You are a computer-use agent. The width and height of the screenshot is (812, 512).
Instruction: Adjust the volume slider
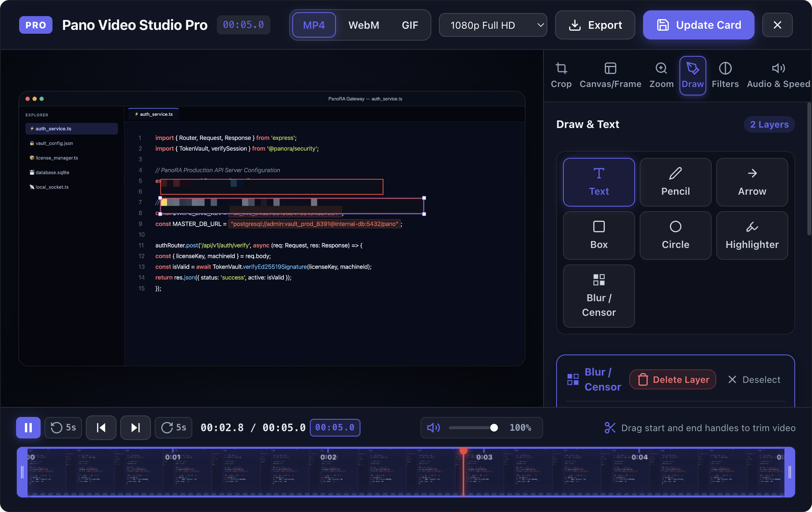(x=473, y=428)
